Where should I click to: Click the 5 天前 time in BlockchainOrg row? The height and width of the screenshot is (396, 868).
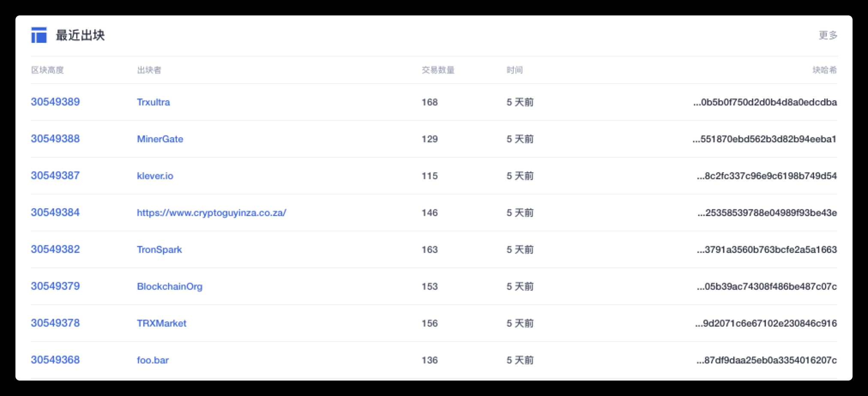pyautogui.click(x=520, y=286)
